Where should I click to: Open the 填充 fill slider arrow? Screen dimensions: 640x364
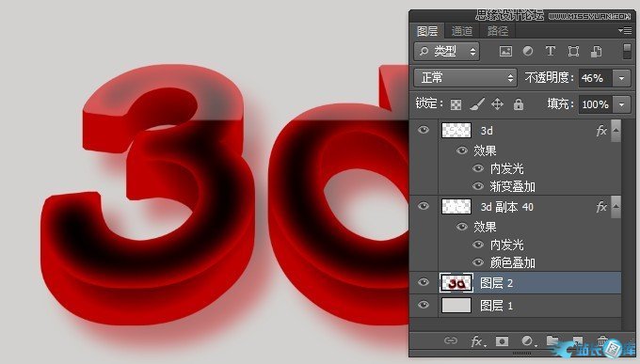[621, 104]
